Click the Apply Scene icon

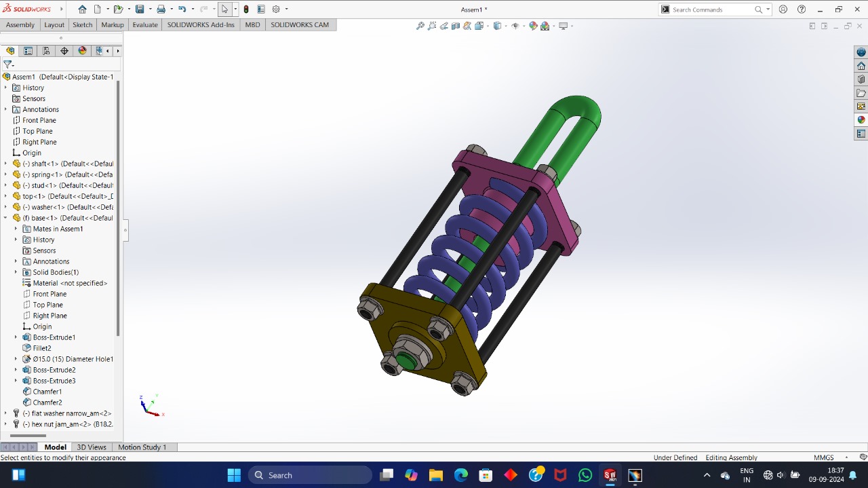pyautogui.click(x=545, y=26)
